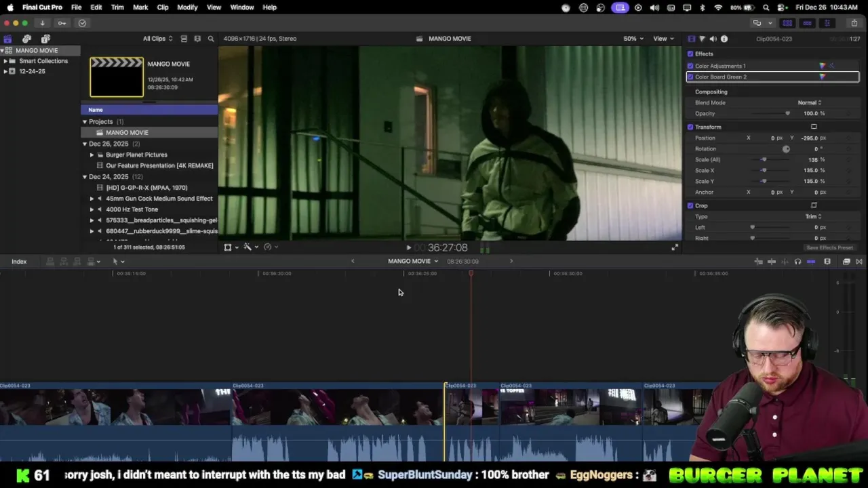Open the Edit menu

click(96, 7)
